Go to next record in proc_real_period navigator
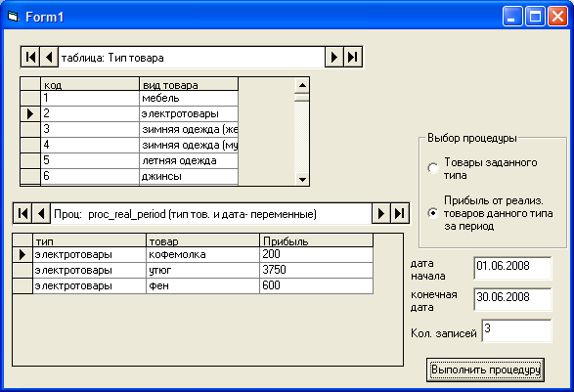 pyautogui.click(x=381, y=213)
